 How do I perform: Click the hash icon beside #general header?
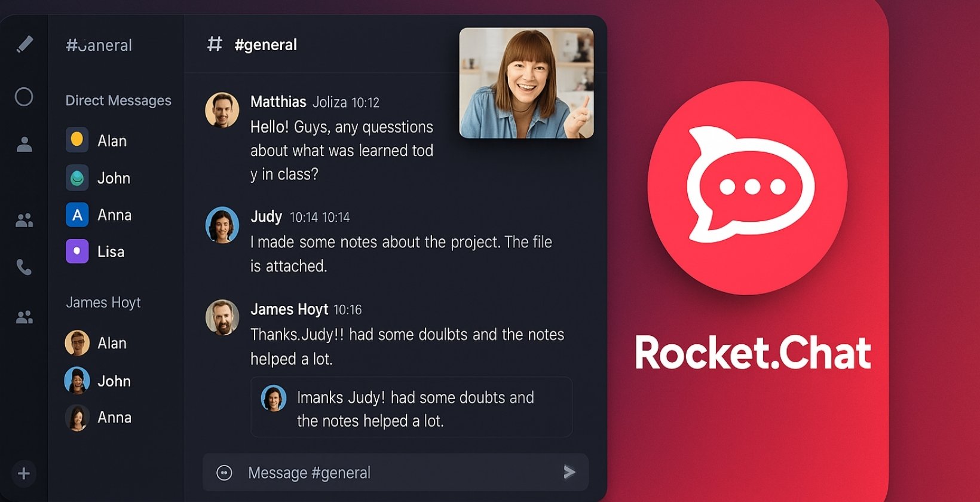pos(215,44)
